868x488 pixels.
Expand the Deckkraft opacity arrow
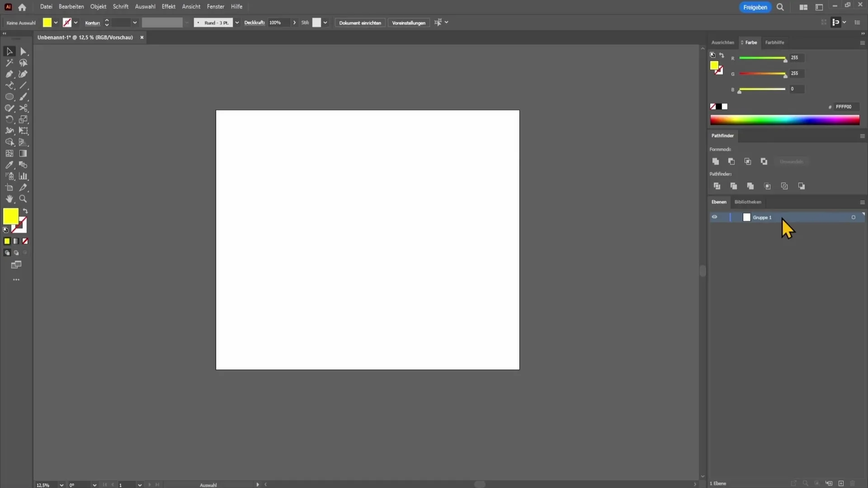click(x=295, y=23)
